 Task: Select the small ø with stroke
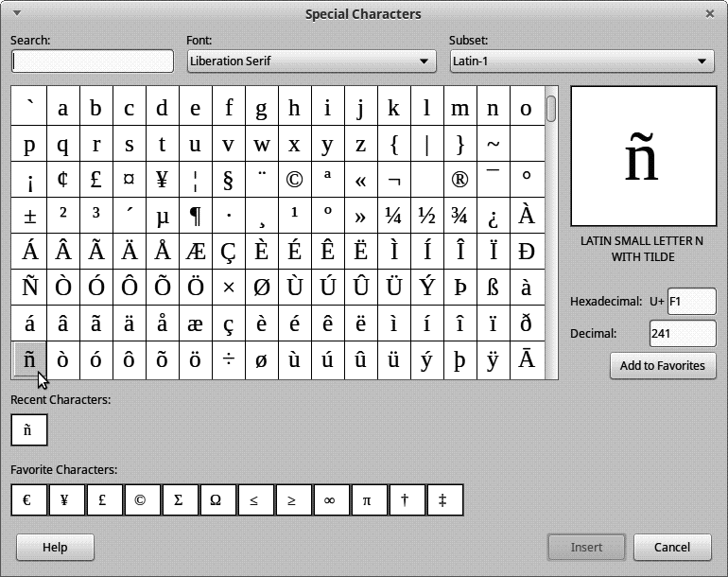pyautogui.click(x=261, y=359)
